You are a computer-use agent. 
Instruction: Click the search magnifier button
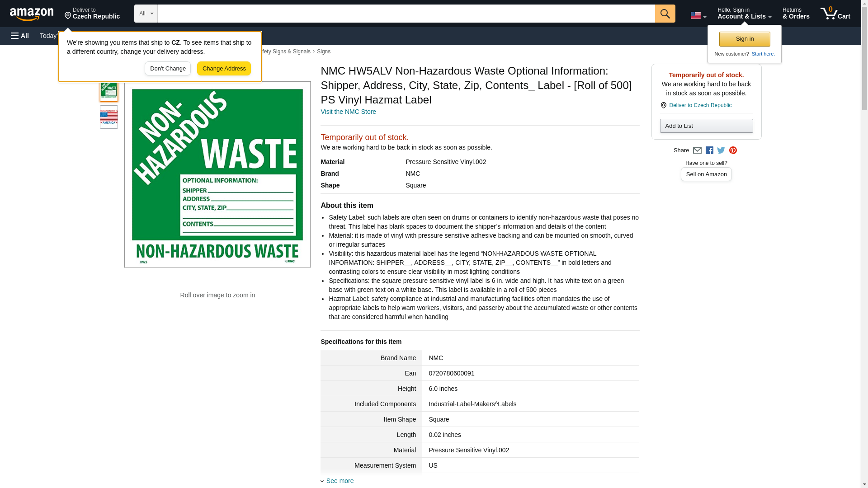pos(665,14)
